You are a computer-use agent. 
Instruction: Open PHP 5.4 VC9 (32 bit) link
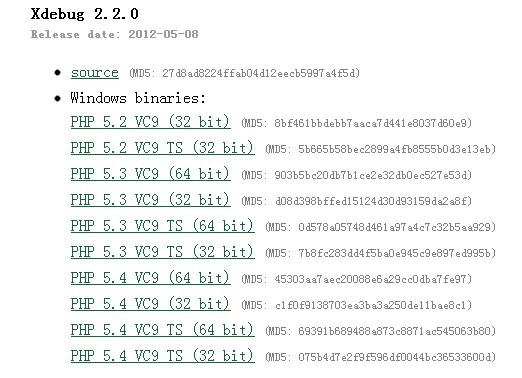click(x=150, y=304)
